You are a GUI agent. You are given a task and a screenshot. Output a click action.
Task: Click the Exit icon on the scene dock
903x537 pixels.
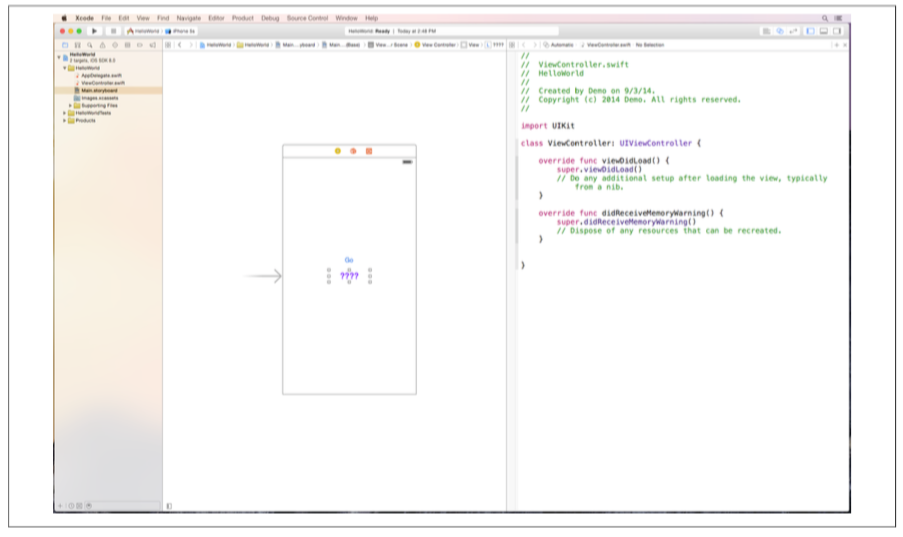[x=368, y=151]
